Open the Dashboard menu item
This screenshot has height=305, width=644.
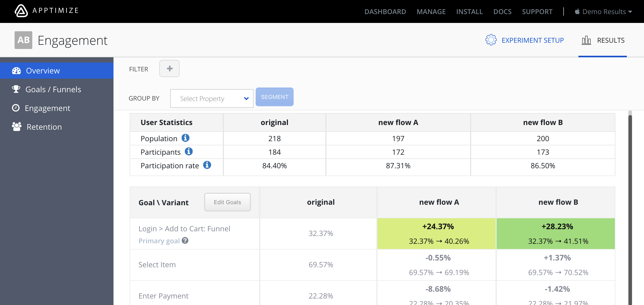(x=385, y=11)
